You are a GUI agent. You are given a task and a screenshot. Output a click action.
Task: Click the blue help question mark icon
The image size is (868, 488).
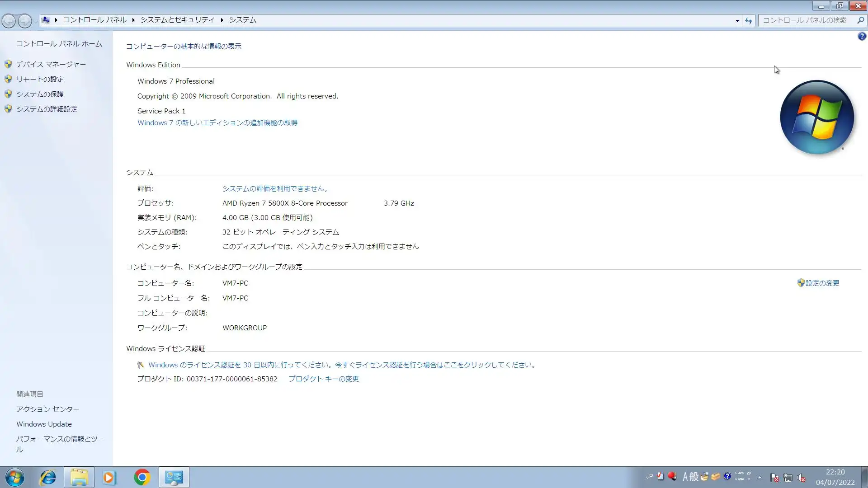coord(862,37)
